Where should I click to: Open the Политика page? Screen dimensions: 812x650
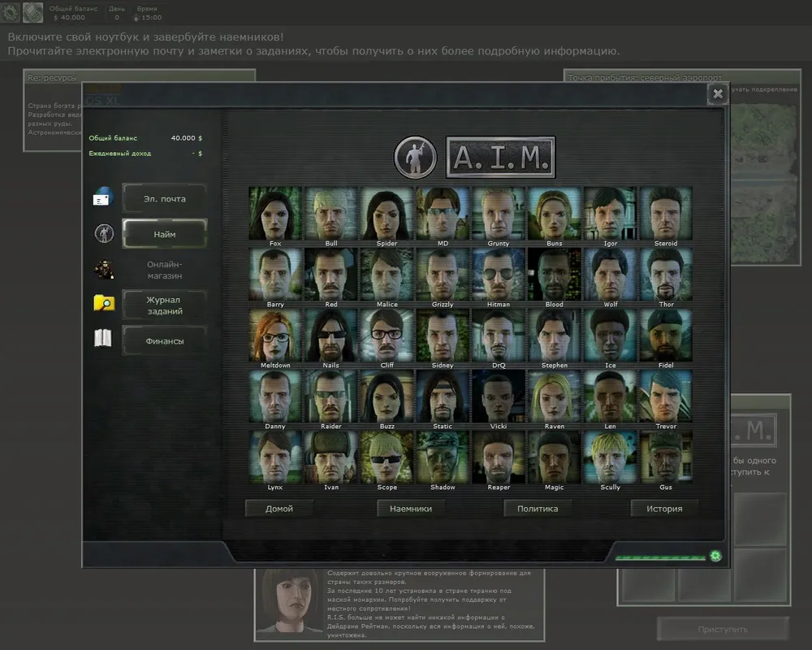click(x=537, y=509)
